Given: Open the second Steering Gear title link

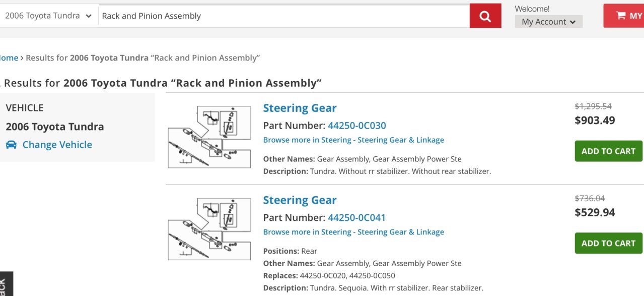Looking at the screenshot, I should (300, 200).
